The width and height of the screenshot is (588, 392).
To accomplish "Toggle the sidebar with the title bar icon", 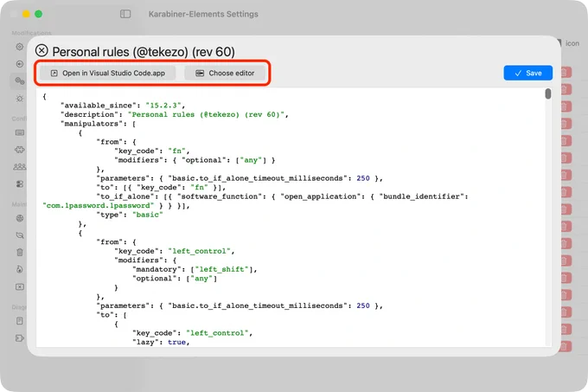I will click(x=125, y=14).
